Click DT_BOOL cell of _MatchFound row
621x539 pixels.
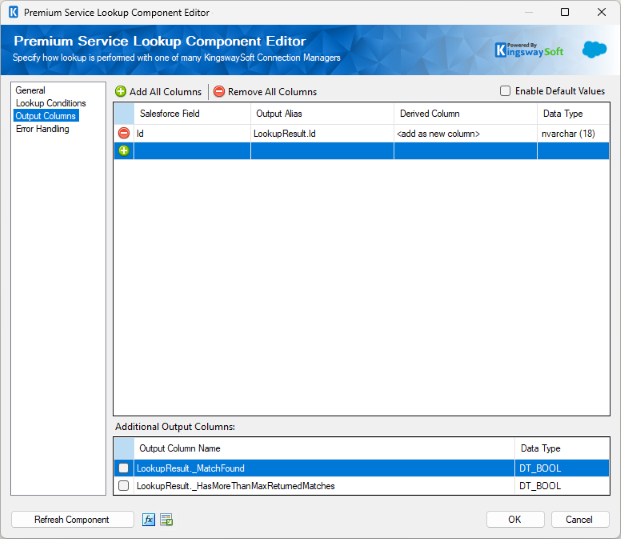point(562,468)
